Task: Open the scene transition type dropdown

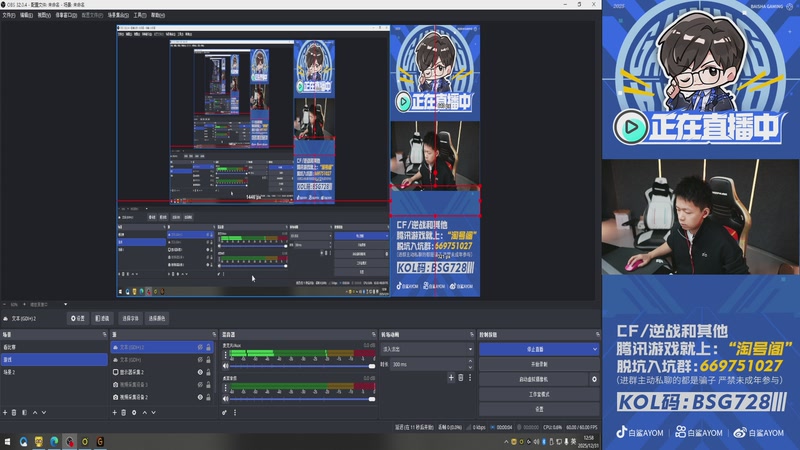Action: [x=427, y=349]
